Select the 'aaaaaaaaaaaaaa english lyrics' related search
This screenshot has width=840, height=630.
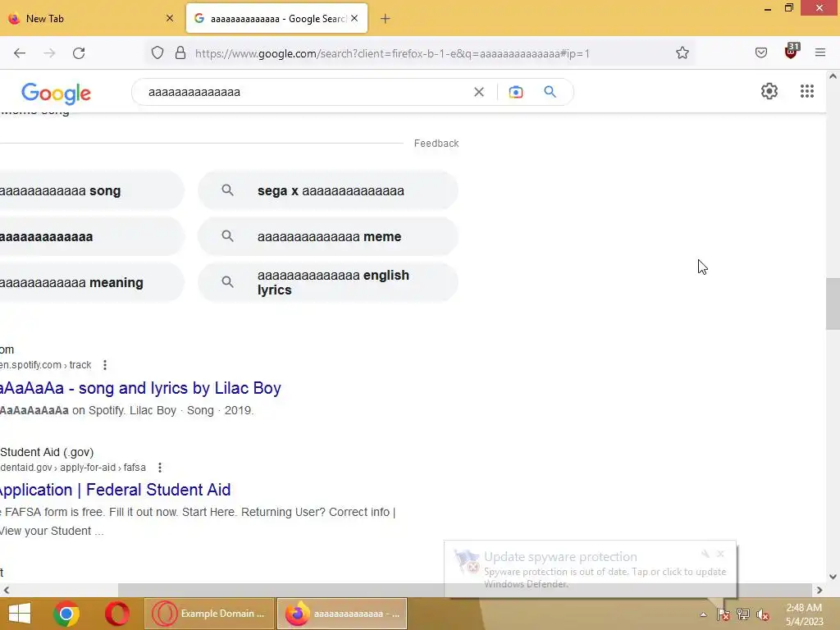(328, 282)
